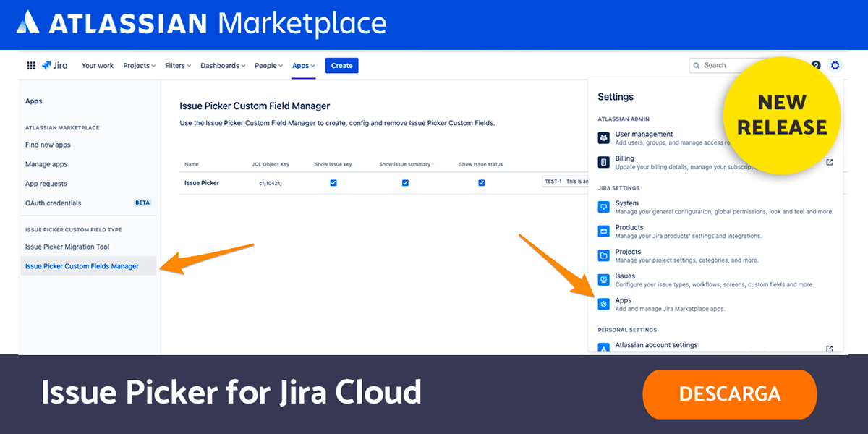This screenshot has width=868, height=434.
Task: Open the Jira app switcher grid icon
Action: pos(31,66)
